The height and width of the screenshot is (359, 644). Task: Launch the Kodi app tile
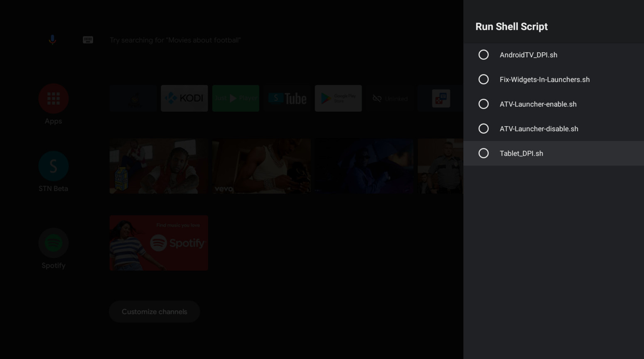(x=184, y=98)
